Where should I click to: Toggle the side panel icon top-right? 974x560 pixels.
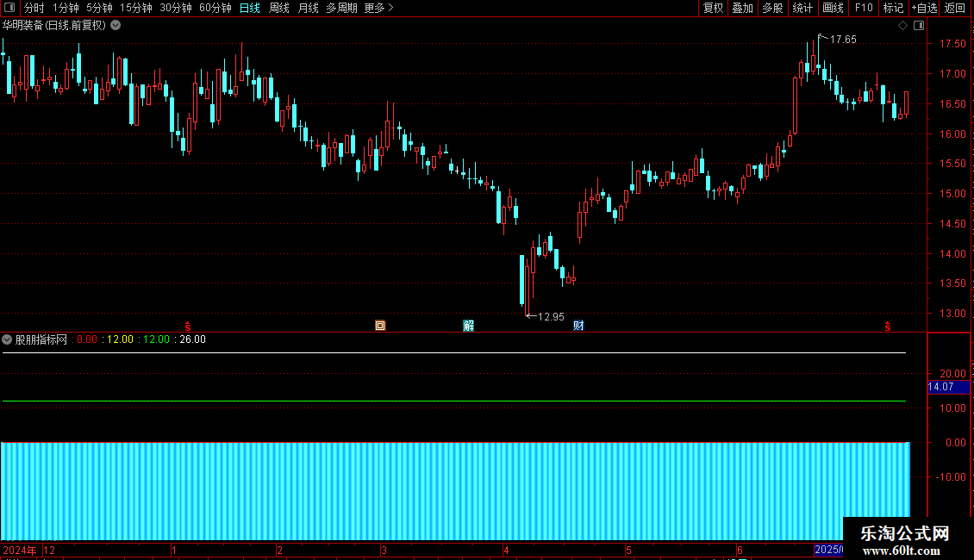click(x=919, y=26)
